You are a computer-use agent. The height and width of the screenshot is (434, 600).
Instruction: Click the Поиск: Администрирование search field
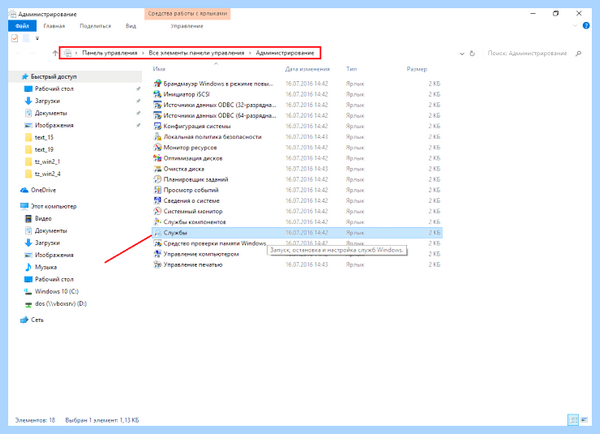(527, 53)
